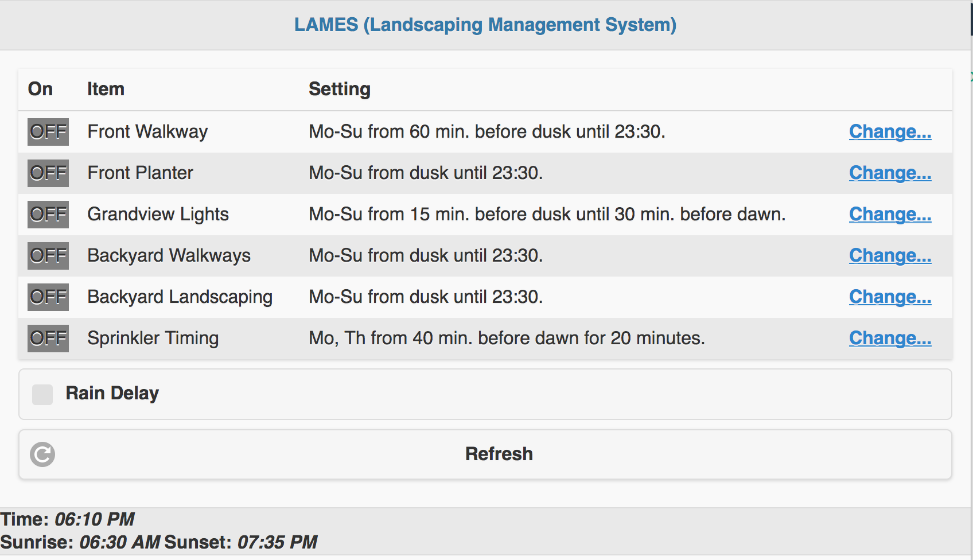This screenshot has width=973, height=560.
Task: Open Change link for Backyard Landscaping
Action: point(890,297)
